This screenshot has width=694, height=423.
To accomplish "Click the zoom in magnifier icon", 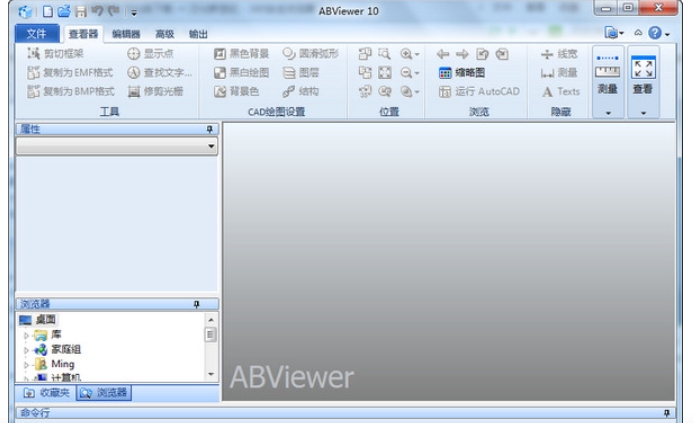I will (406, 54).
